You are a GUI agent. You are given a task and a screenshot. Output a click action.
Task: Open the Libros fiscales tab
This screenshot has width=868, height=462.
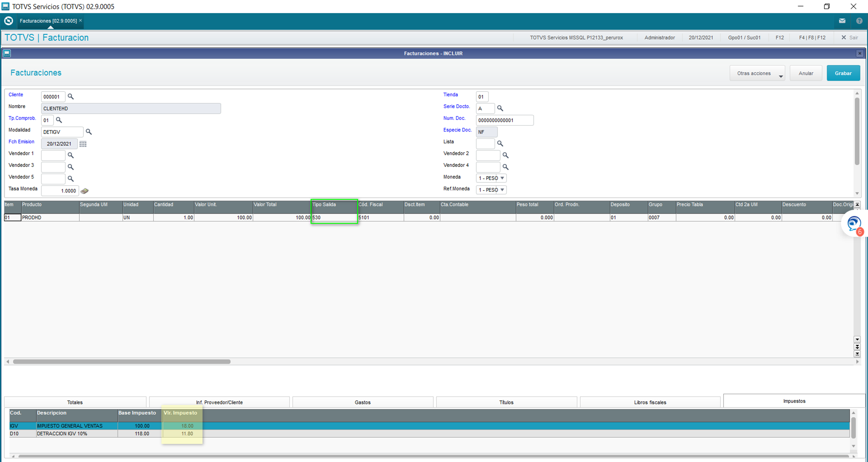point(650,402)
